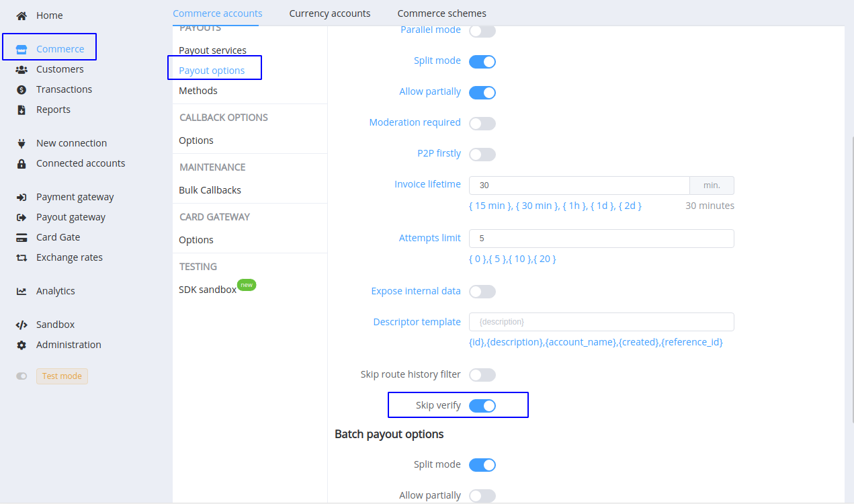Turn on the P2P firstly switch
This screenshot has height=504, width=854.
tap(482, 155)
